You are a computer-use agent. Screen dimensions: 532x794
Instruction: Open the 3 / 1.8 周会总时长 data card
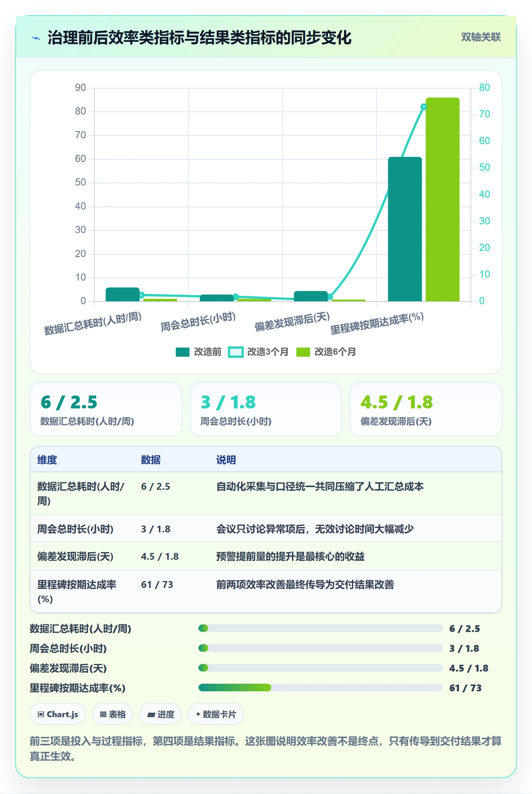pos(266,409)
